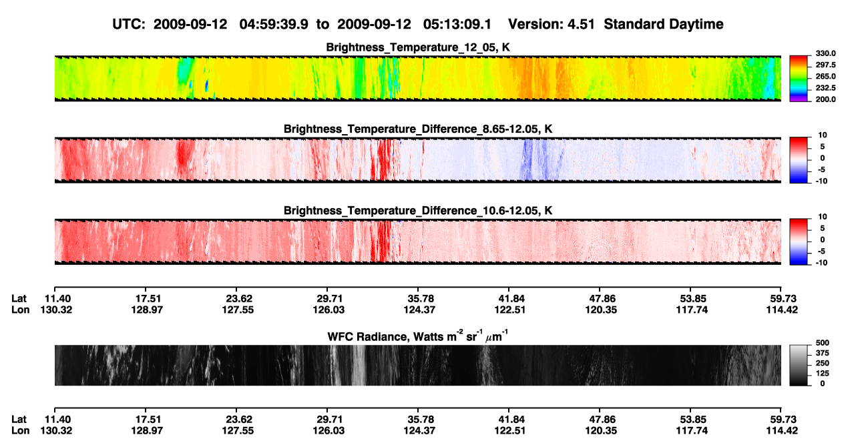Image resolution: width=868 pixels, height=445 pixels.
Task: Click the 10.6-12.05 difference color scale bar
Action: pos(800,240)
